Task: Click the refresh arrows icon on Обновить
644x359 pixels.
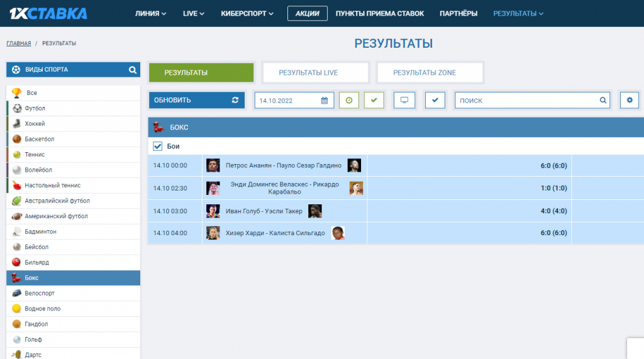Action: point(235,100)
